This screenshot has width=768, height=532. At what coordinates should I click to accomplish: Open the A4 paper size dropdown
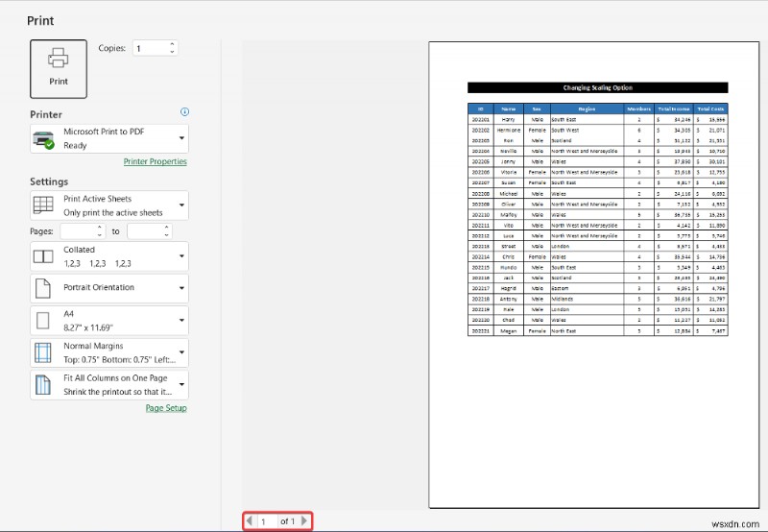tap(109, 321)
